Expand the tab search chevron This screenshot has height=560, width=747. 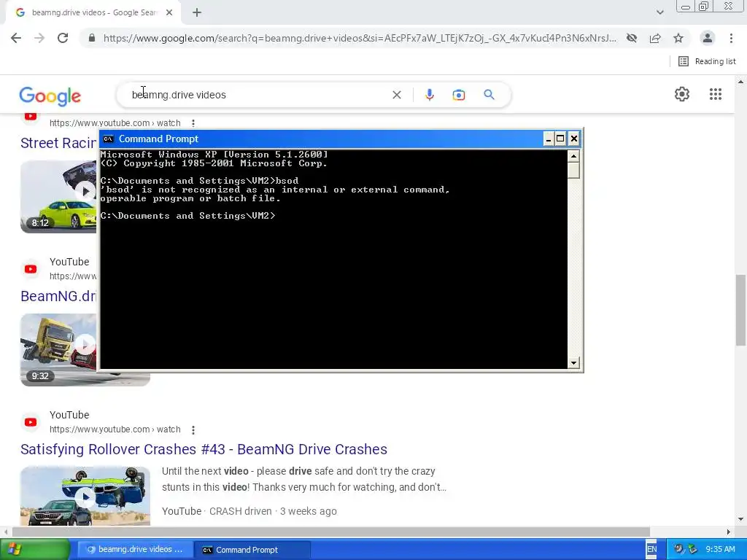point(659,13)
